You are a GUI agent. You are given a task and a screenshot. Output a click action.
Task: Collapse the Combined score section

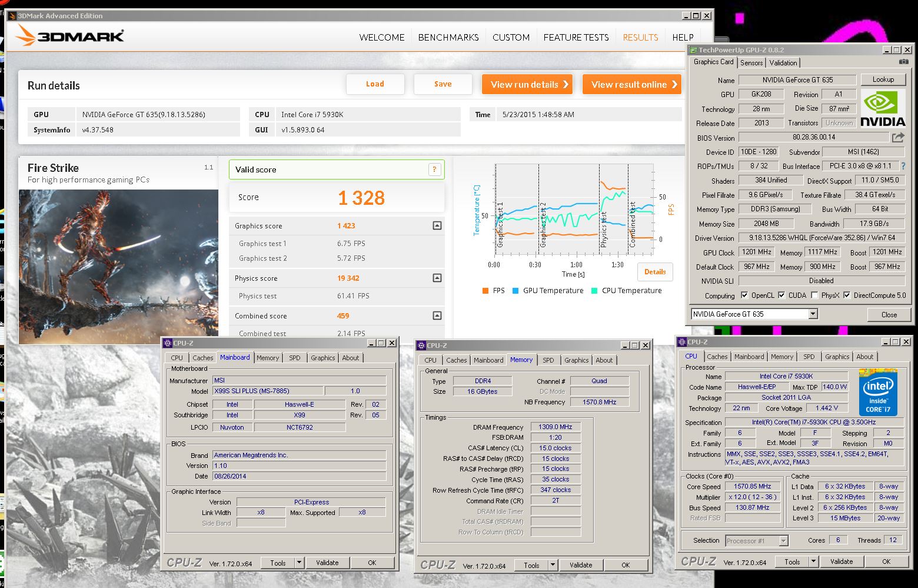click(437, 315)
